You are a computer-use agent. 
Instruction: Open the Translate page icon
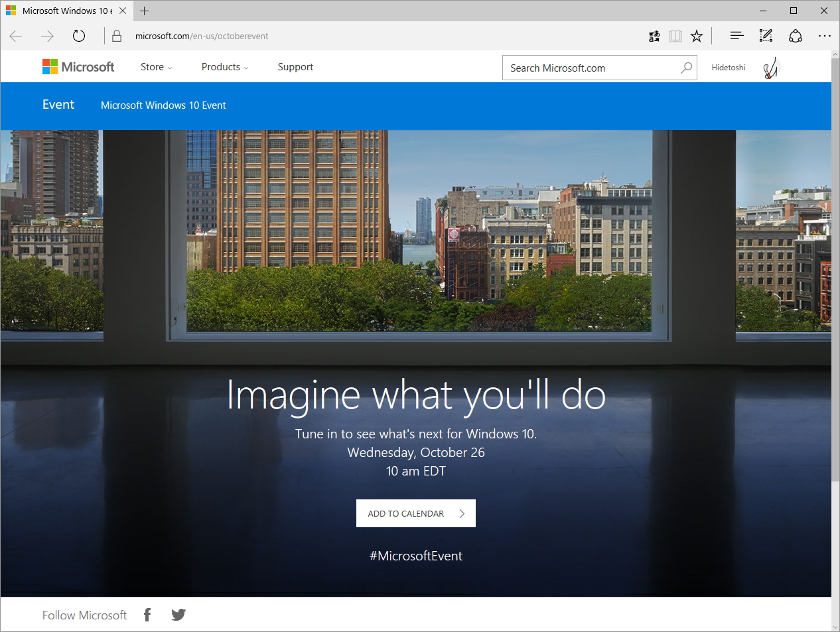pos(654,36)
